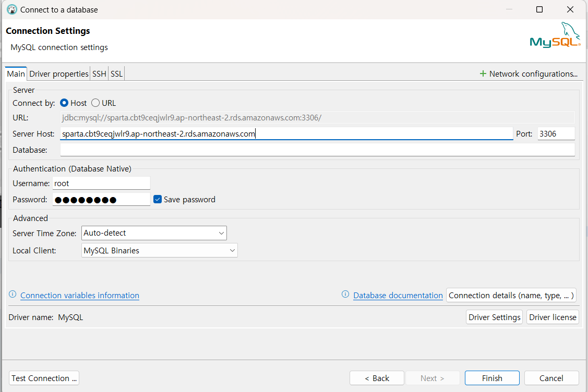
Task: Open Database documentation link
Action: click(x=398, y=296)
